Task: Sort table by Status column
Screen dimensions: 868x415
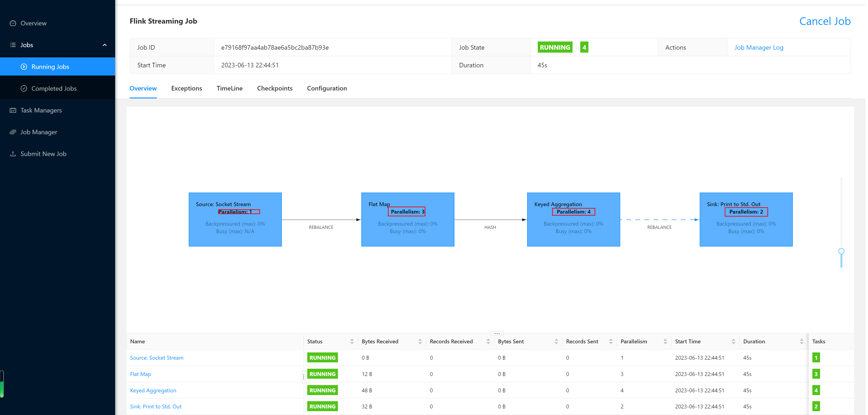Action: click(352, 341)
